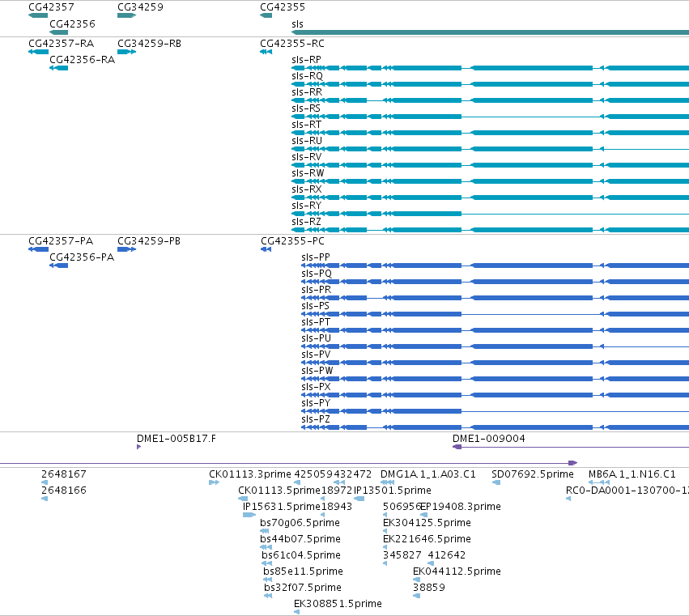Click the DMG1A.1_1.A03.C1 label
This screenshot has width=689, height=616.
point(428,474)
